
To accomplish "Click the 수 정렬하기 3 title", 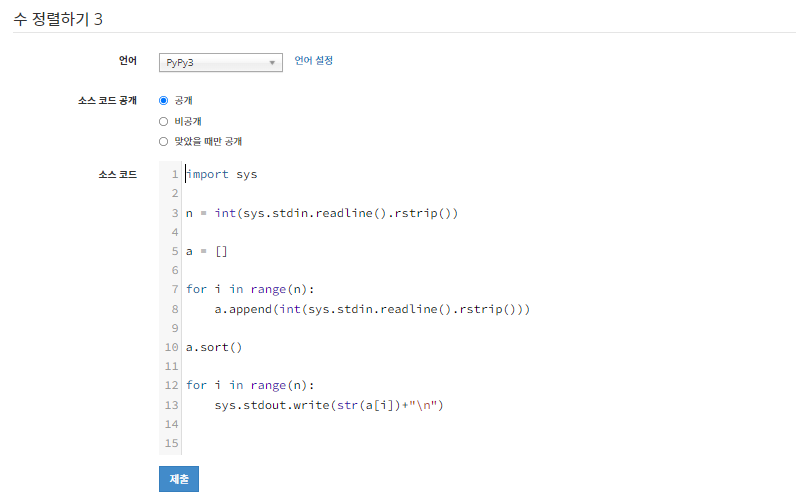I will point(58,19).
